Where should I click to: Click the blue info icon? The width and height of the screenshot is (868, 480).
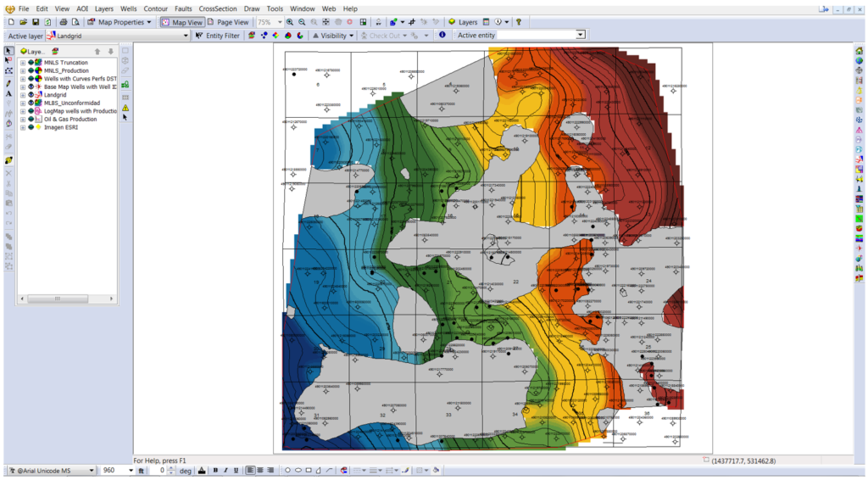click(442, 35)
